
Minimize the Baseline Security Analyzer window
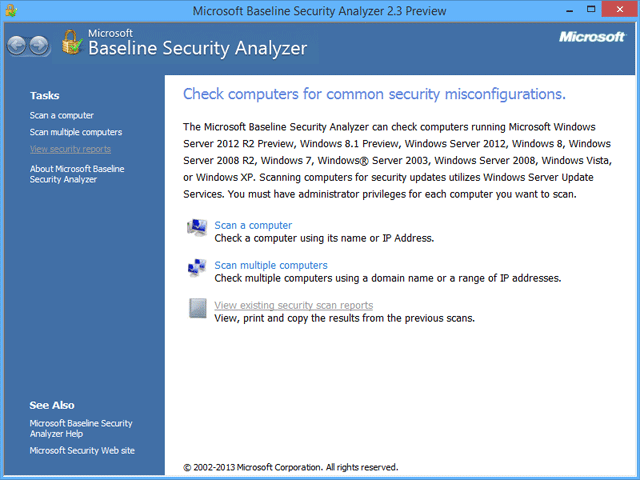(x=570, y=10)
